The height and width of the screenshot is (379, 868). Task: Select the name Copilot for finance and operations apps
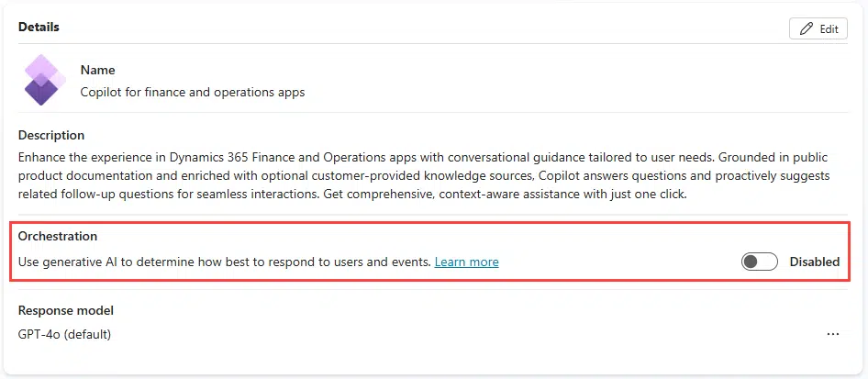click(x=193, y=92)
